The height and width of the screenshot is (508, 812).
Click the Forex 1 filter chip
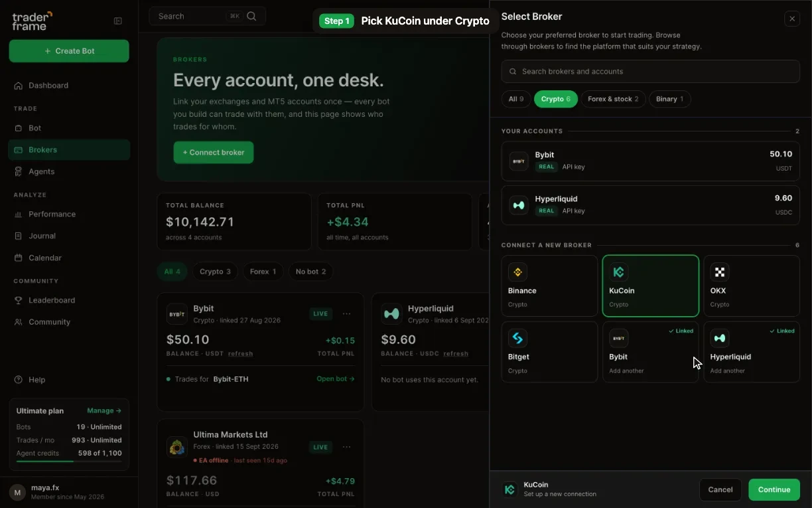click(x=263, y=272)
